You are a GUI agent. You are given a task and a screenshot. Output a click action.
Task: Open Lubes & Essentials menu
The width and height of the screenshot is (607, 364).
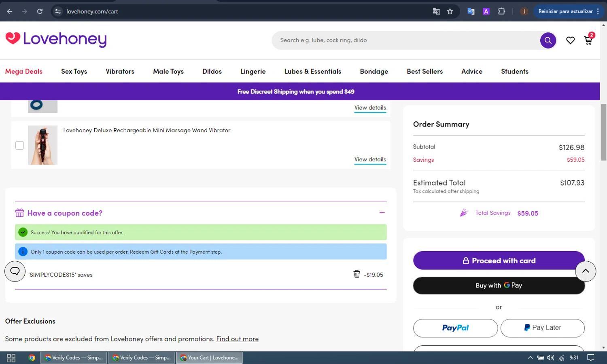pos(313,71)
